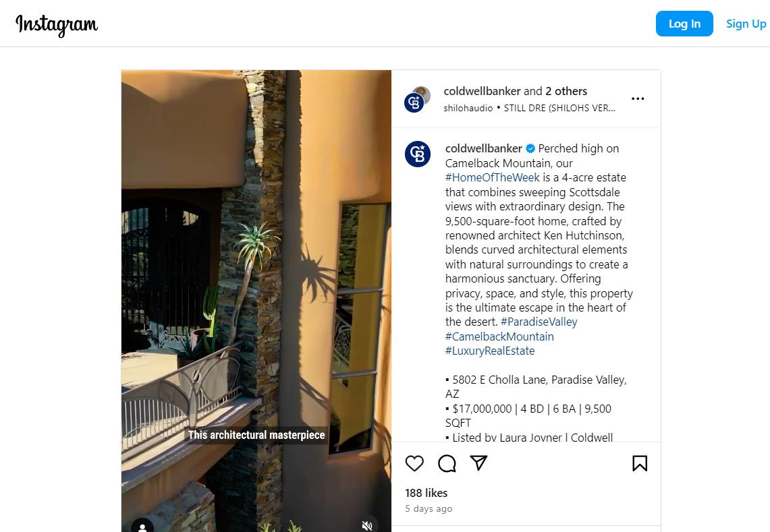Click the Instagram logo

[x=57, y=24]
